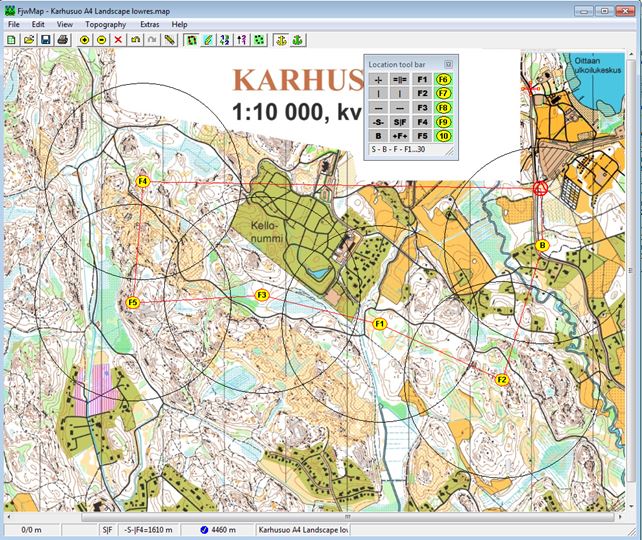Select F4 in the Location tool bar
Viewport: 642px width, 540px height.
click(422, 122)
